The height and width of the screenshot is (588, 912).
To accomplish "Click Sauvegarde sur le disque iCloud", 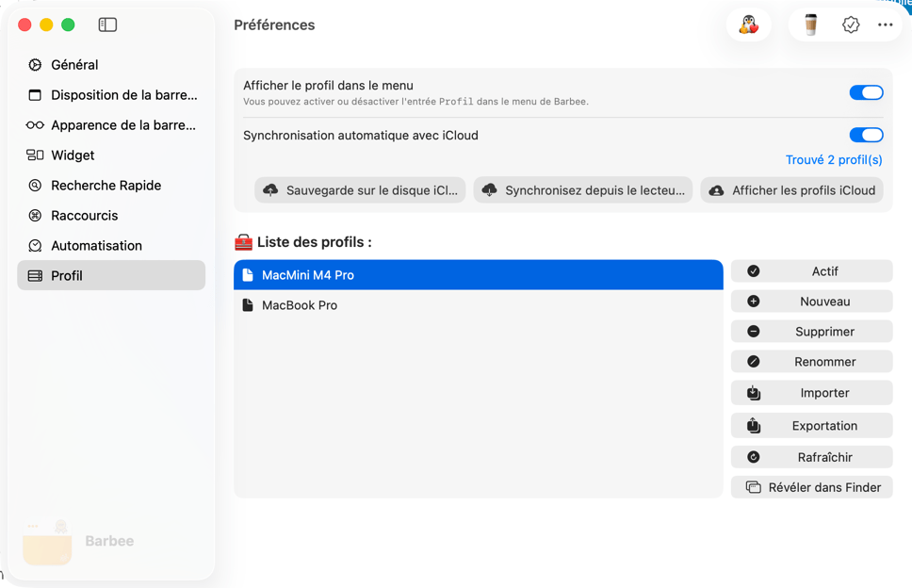I will 359,189.
